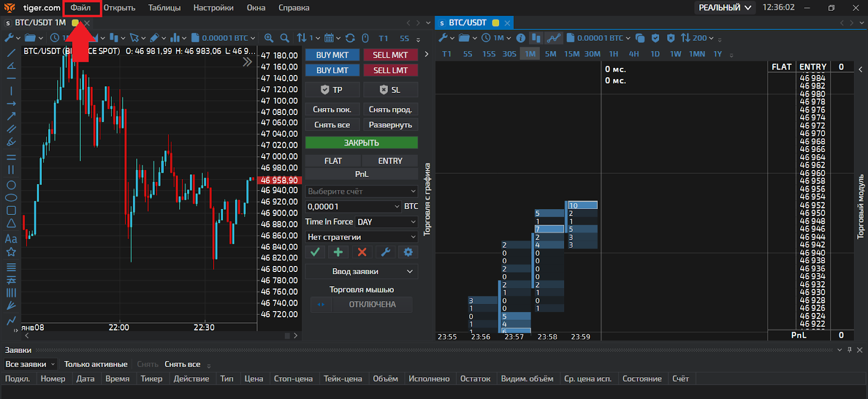
Task: Click the refresh arrows icon on chart toolbar
Action: click(350, 38)
